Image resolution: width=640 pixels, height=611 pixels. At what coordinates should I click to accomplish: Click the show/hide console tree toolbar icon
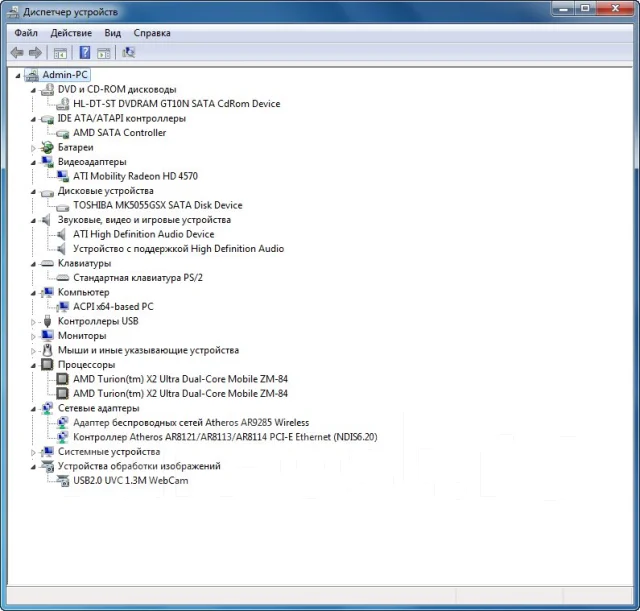click(60, 53)
